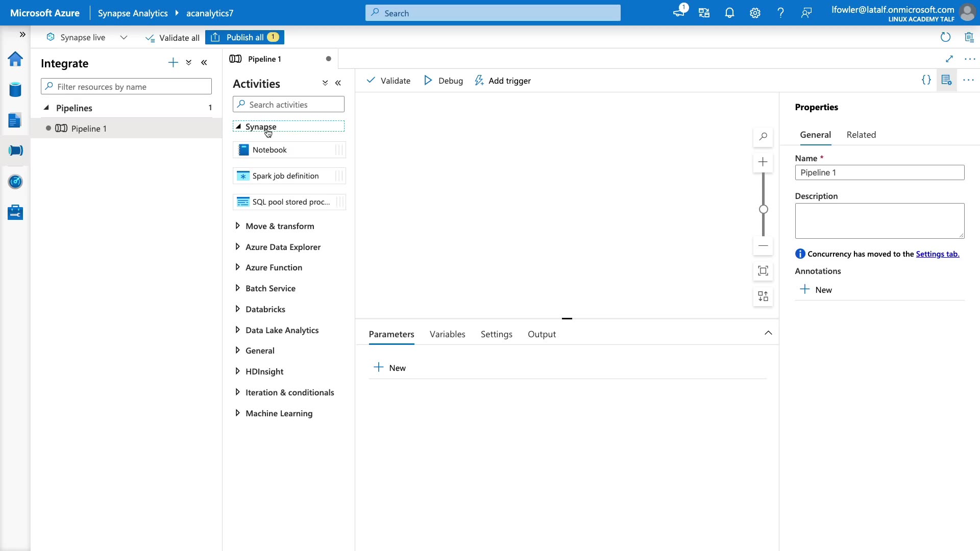980x551 pixels.
Task: Switch to the Variables tab
Action: coord(447,334)
